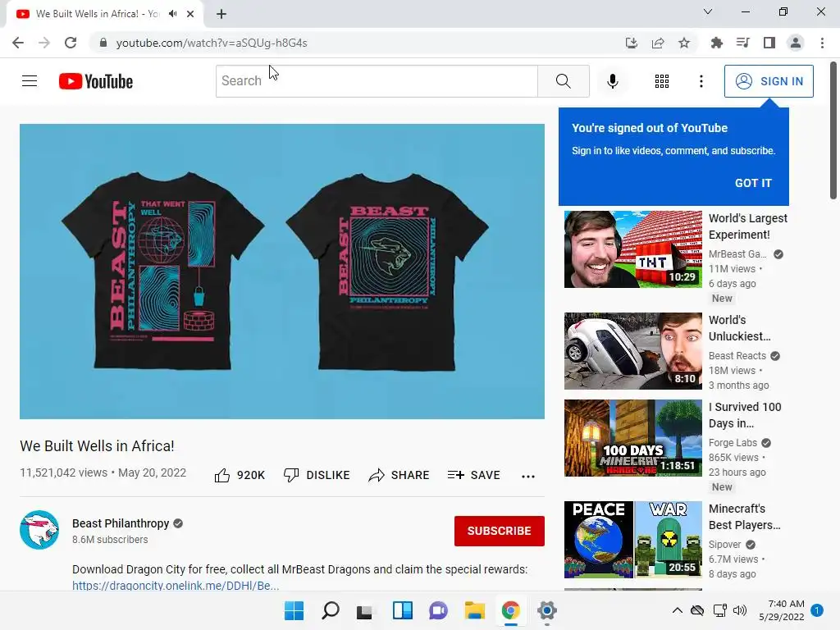Open the Chat icon in taskbar
Screen dimensions: 840x630
438,610
